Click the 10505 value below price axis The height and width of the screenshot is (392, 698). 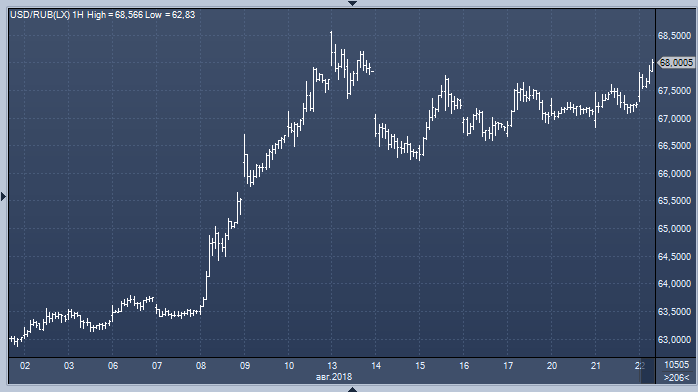(x=676, y=365)
